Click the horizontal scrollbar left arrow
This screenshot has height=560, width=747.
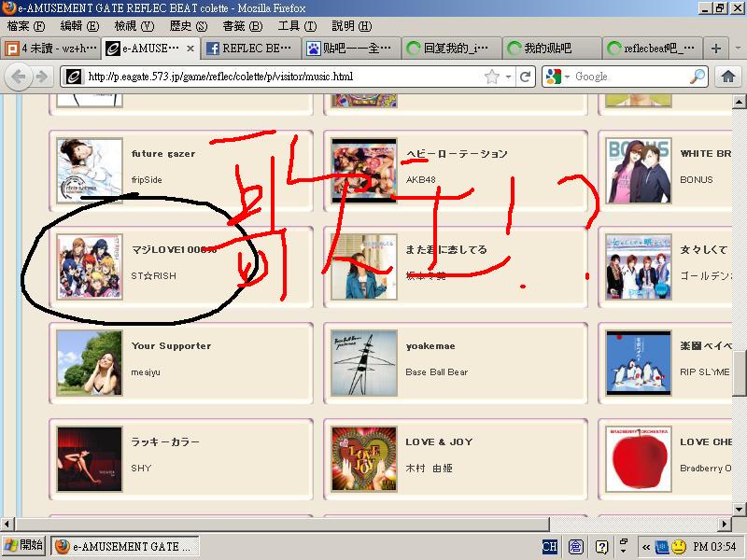pos(7,525)
